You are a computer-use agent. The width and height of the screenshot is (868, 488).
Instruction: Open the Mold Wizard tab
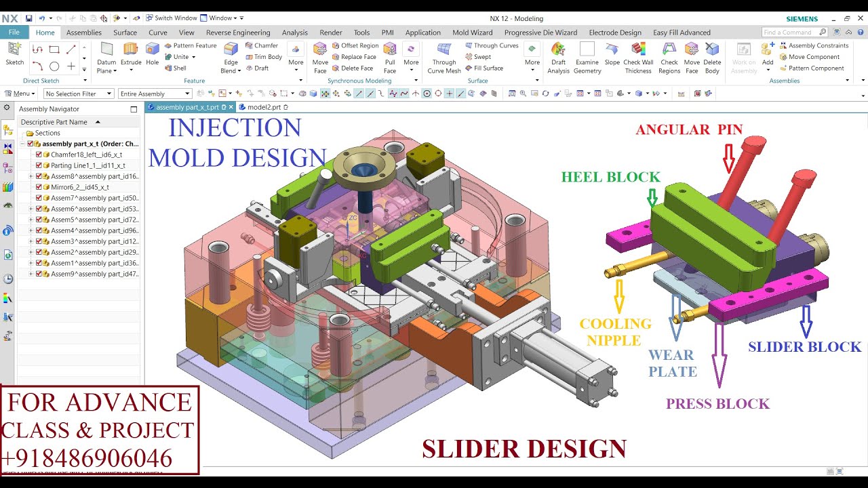tap(473, 33)
